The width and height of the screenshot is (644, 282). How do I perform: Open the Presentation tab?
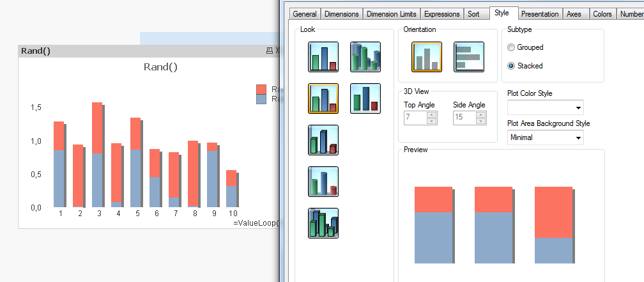(540, 14)
